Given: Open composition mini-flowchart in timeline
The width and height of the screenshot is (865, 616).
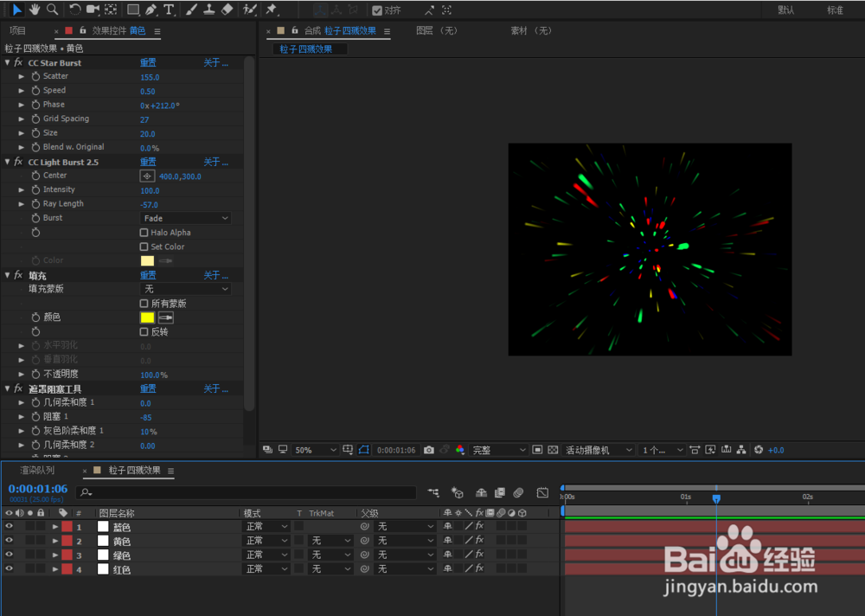Looking at the screenshot, I should 433,492.
